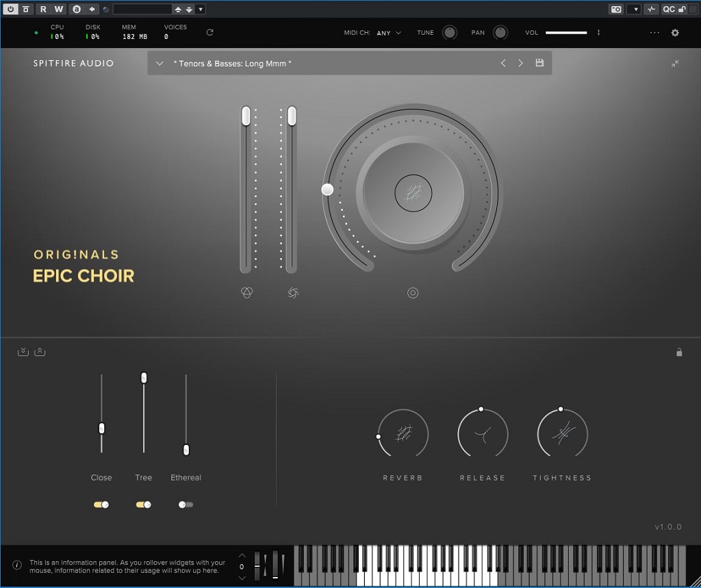The image size is (701, 588).
Task: Go to next preset with right chevron
Action: tap(520, 63)
